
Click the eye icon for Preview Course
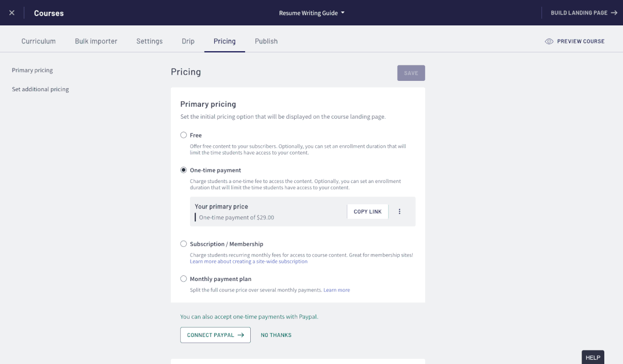pos(549,41)
